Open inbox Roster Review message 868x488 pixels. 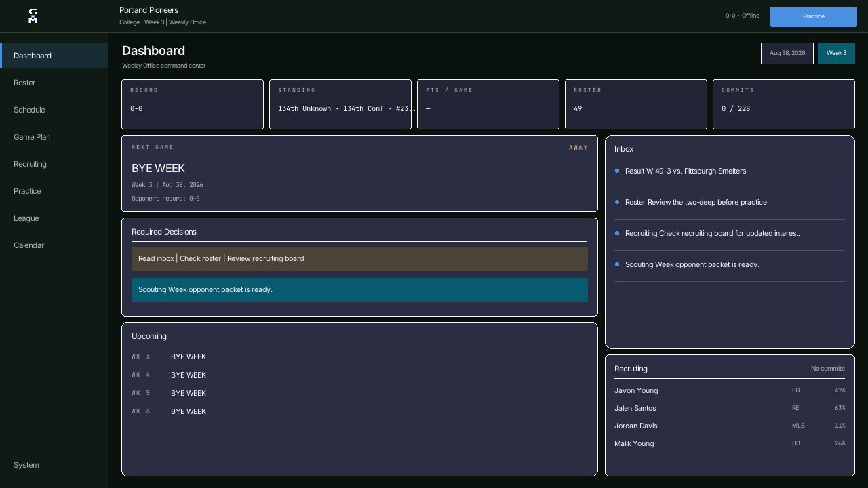(730, 203)
